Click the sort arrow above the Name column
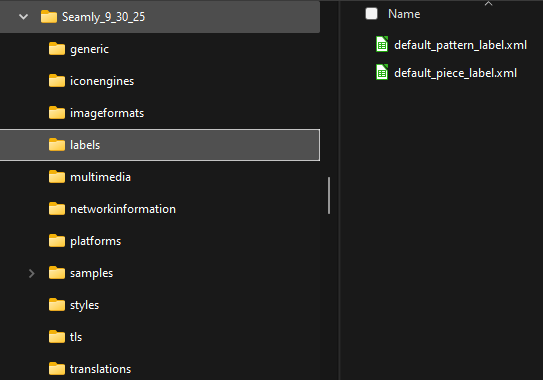The image size is (543, 380). pos(488,3)
